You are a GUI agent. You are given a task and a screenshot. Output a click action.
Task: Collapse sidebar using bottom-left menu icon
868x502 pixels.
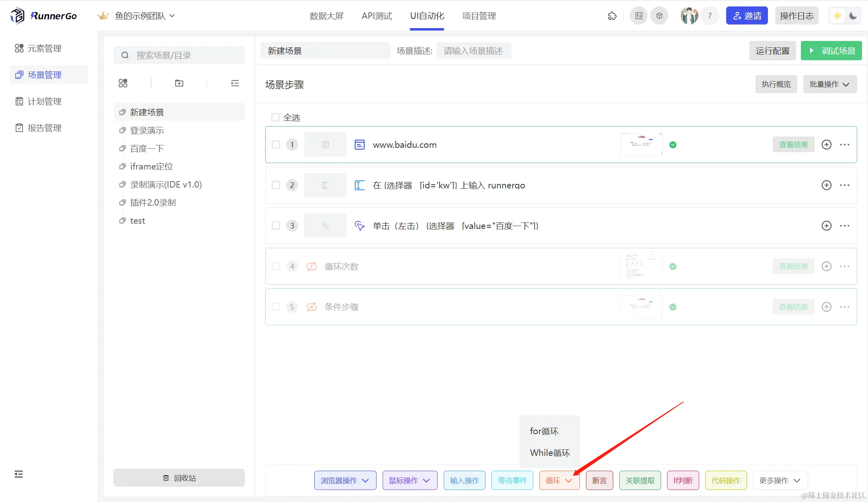click(x=18, y=474)
